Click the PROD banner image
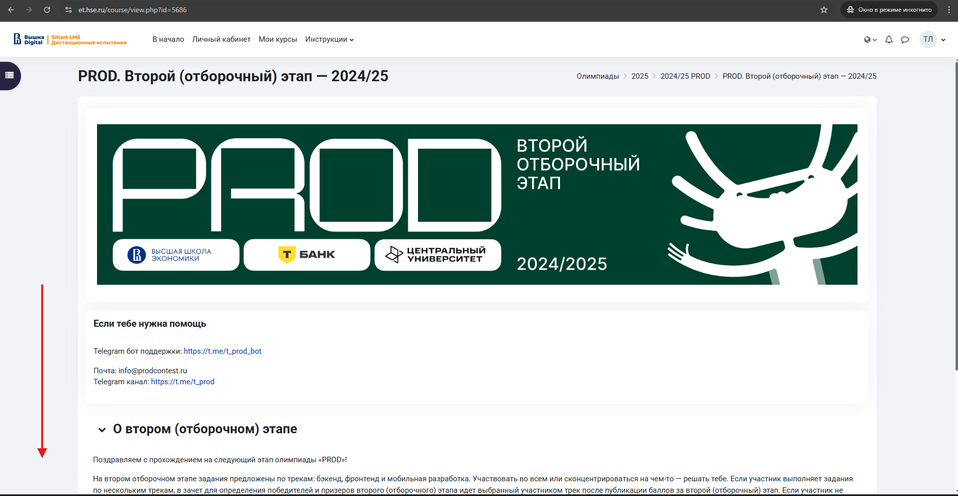The image size is (958, 496). click(477, 205)
